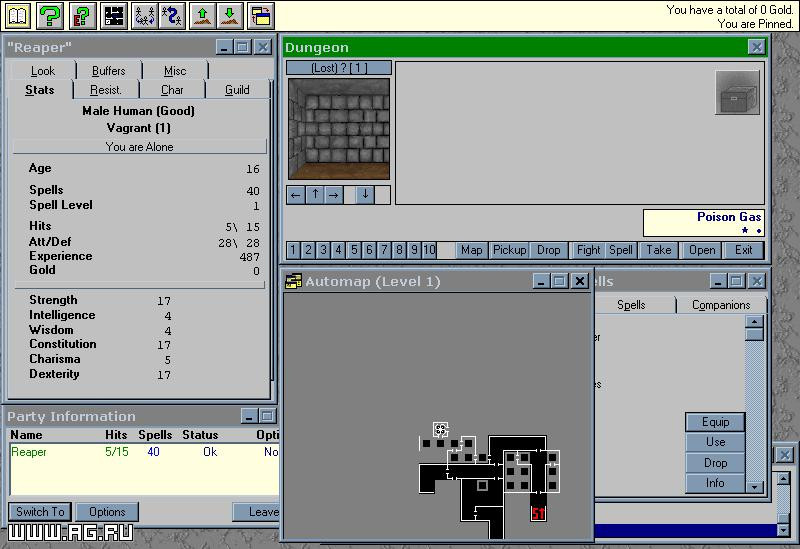This screenshot has height=549, width=800.
Task: Click the red E question mark icon
Action: [x=82, y=16]
